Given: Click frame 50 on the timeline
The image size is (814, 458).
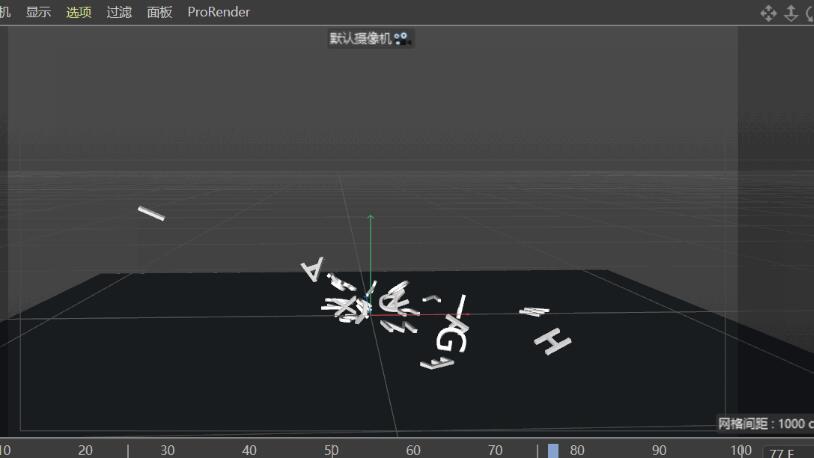Looking at the screenshot, I should click(331, 450).
